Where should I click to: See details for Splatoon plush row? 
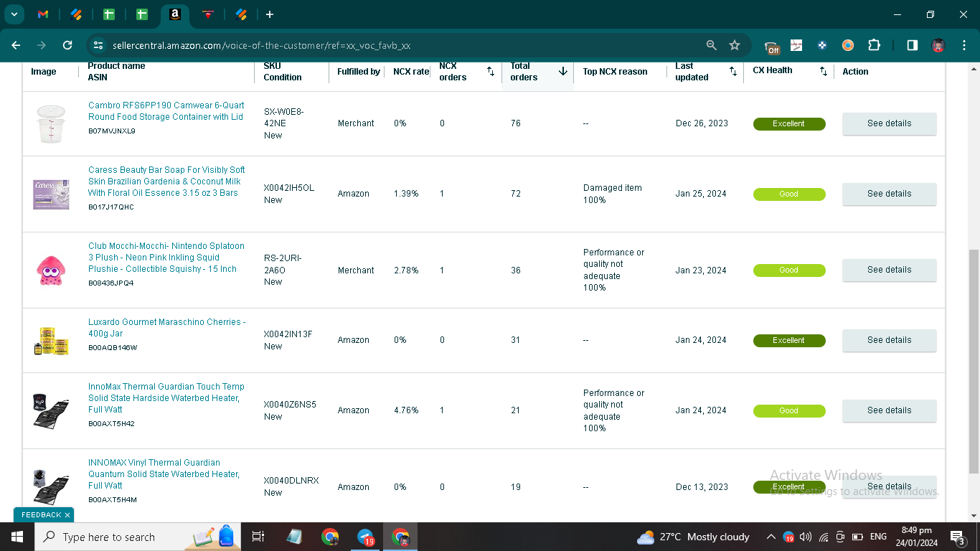[889, 270]
